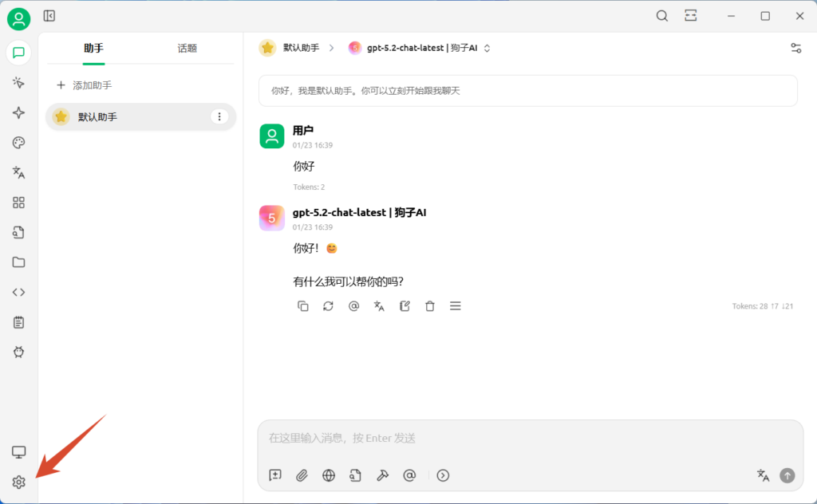Open the painting palette sidebar icon
The height and width of the screenshot is (504, 817).
click(x=19, y=143)
